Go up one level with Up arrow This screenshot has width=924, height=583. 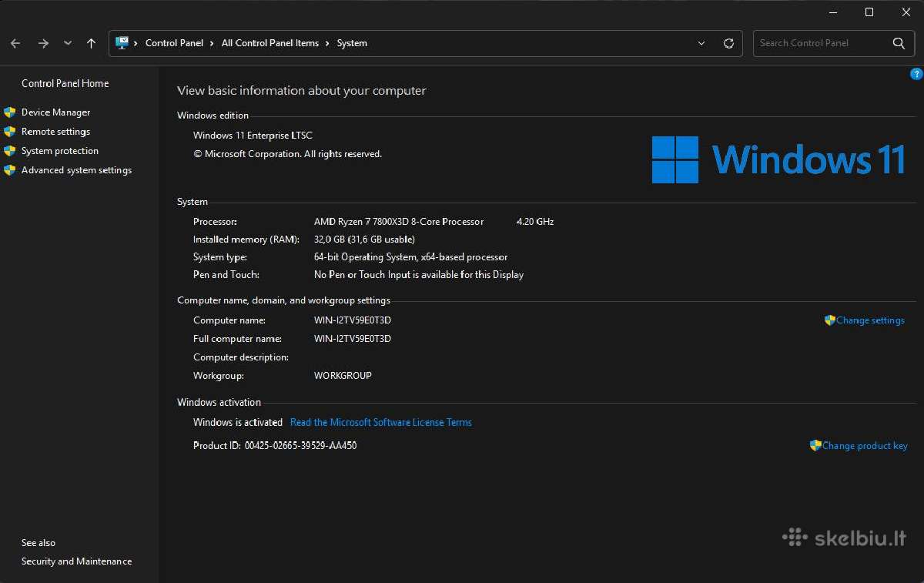[91, 44]
